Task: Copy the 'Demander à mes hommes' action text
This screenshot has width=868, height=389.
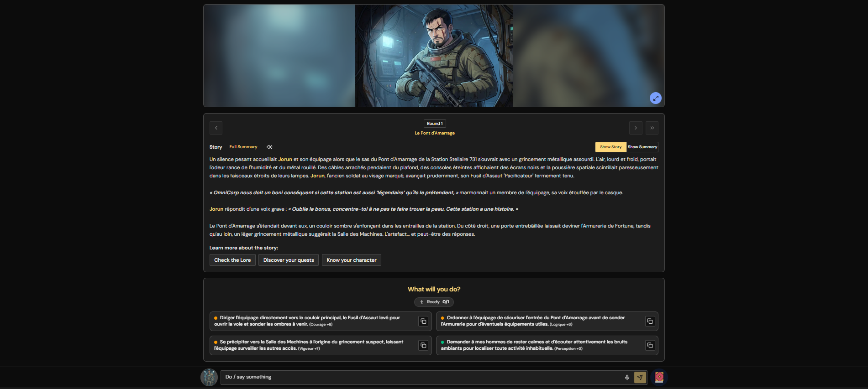Action: (650, 345)
